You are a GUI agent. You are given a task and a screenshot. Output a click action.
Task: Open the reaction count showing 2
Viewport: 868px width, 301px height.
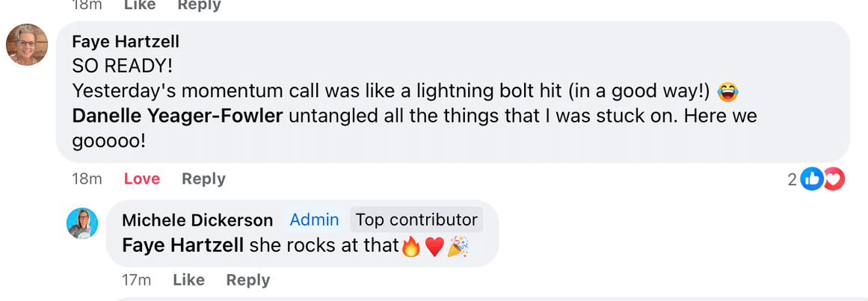pyautogui.click(x=792, y=179)
